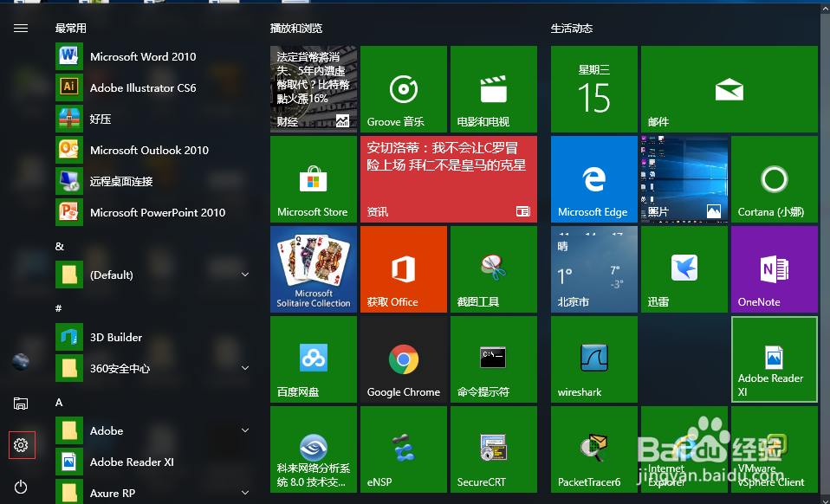
Task: Open the Internet Explorer tile
Action: pos(684,449)
